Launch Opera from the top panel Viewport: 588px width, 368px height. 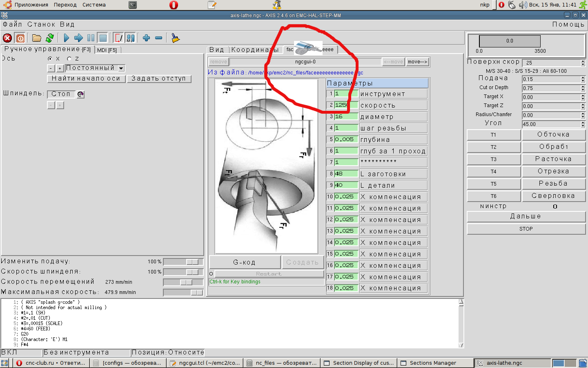174,5
